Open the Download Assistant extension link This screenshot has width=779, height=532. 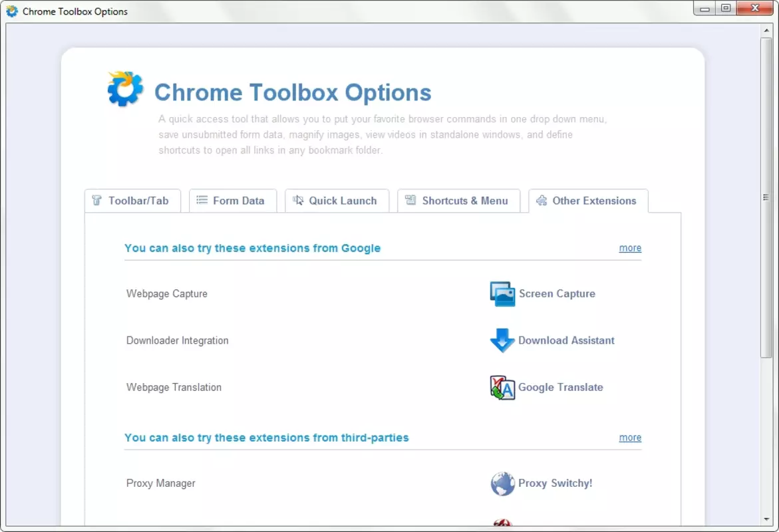click(566, 340)
